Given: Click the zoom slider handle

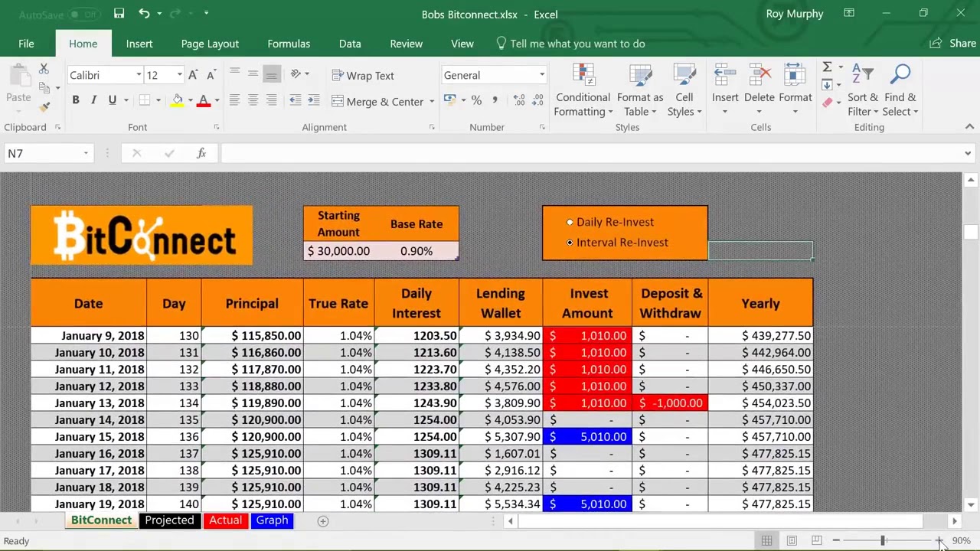Looking at the screenshot, I should point(883,540).
